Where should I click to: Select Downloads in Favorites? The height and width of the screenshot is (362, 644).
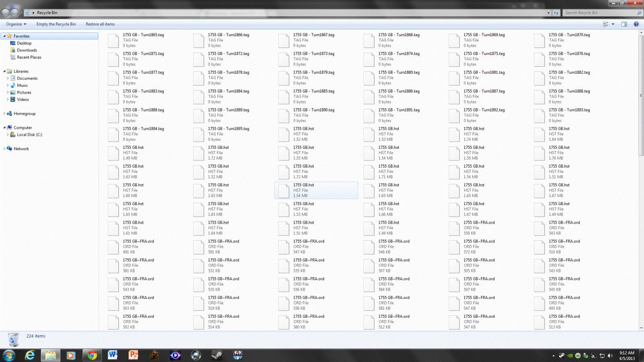27,50
